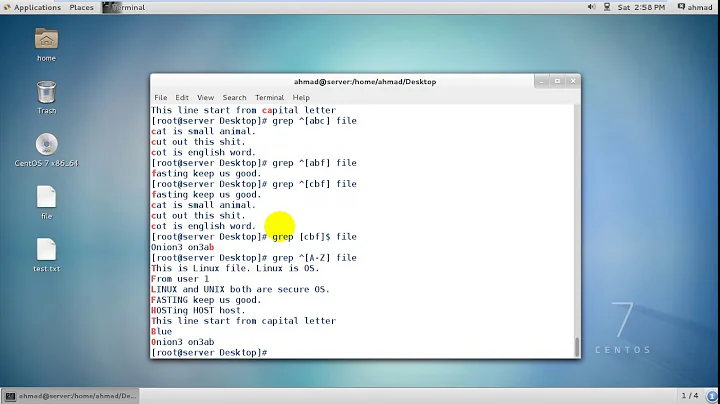Image resolution: width=720 pixels, height=404 pixels.
Task: Click the volume speaker icon in top panel
Action: (x=591, y=7)
